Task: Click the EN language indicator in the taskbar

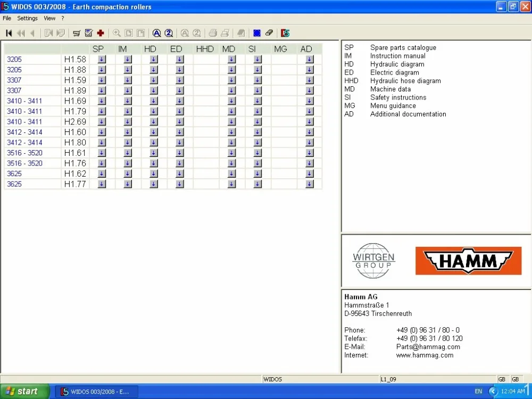Action: (478, 392)
